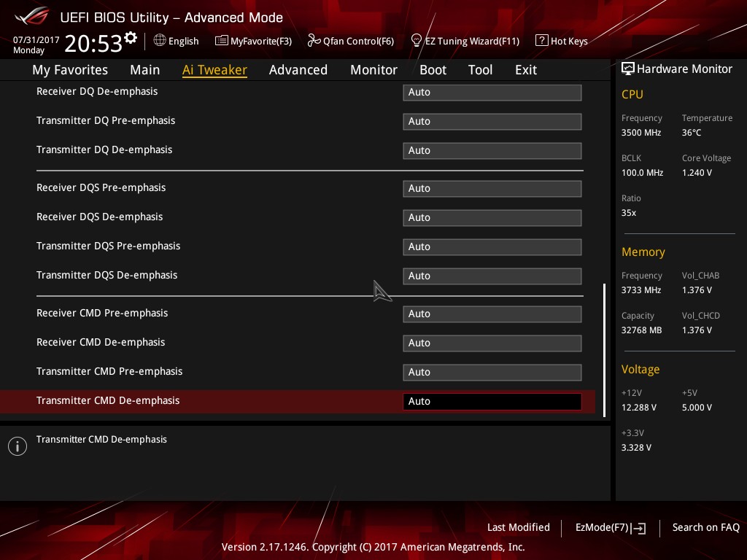Open the Receiver CMD De-emphasis dropdown
The image size is (747, 560).
pos(492,343)
